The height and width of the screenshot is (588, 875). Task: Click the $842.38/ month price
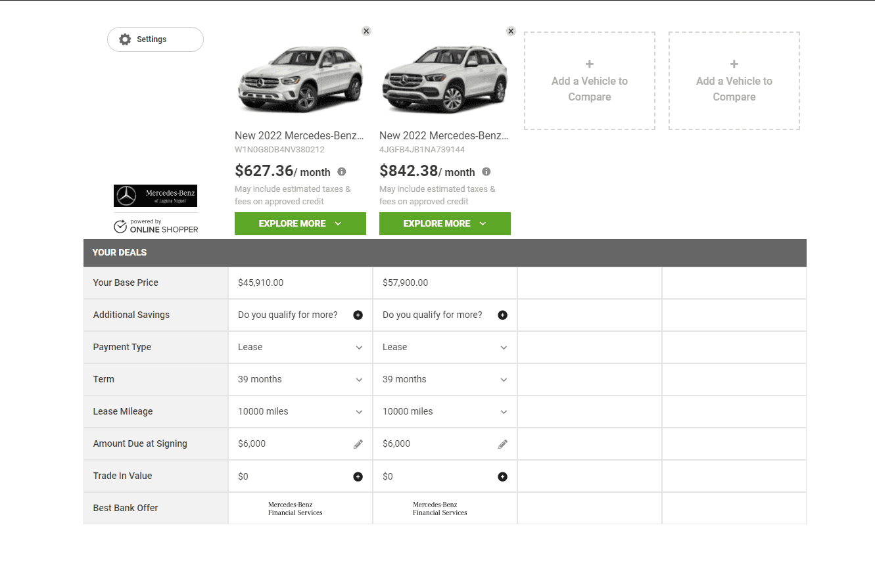(x=427, y=171)
